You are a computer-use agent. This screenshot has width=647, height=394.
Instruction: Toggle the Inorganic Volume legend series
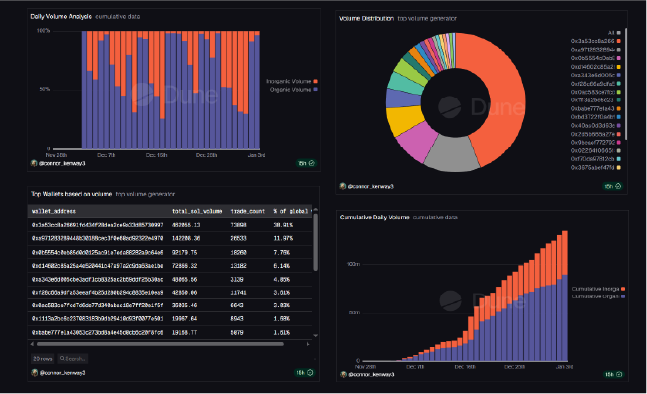(x=291, y=81)
